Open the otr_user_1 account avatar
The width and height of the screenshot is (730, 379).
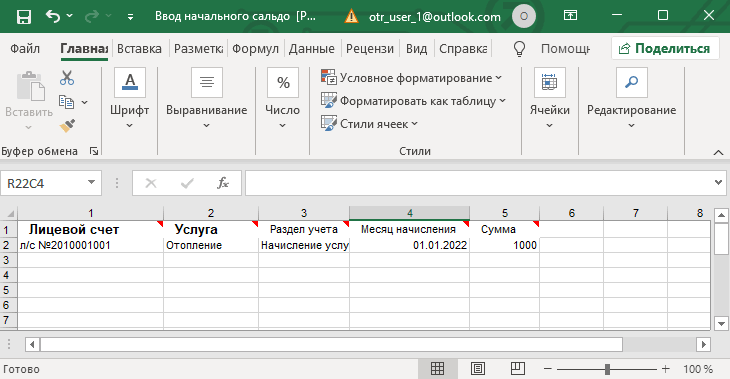point(524,17)
